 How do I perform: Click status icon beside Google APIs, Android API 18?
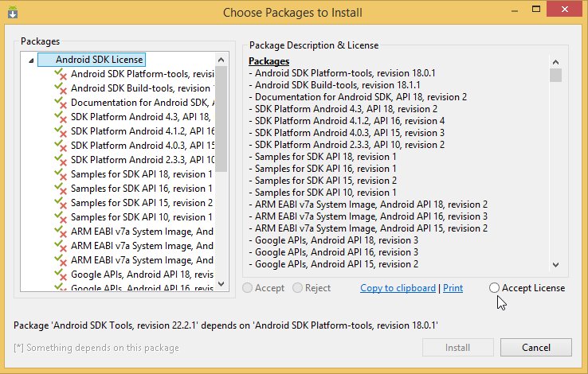coord(61,275)
